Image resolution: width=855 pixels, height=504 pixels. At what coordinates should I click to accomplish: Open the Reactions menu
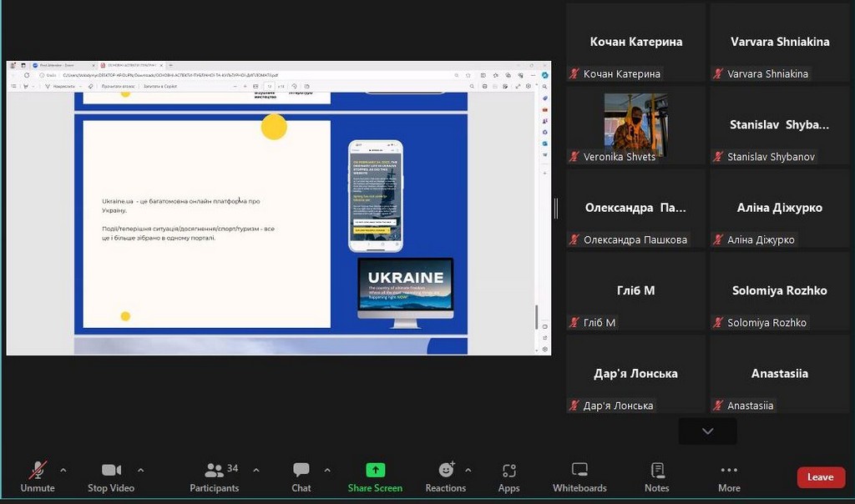click(446, 476)
